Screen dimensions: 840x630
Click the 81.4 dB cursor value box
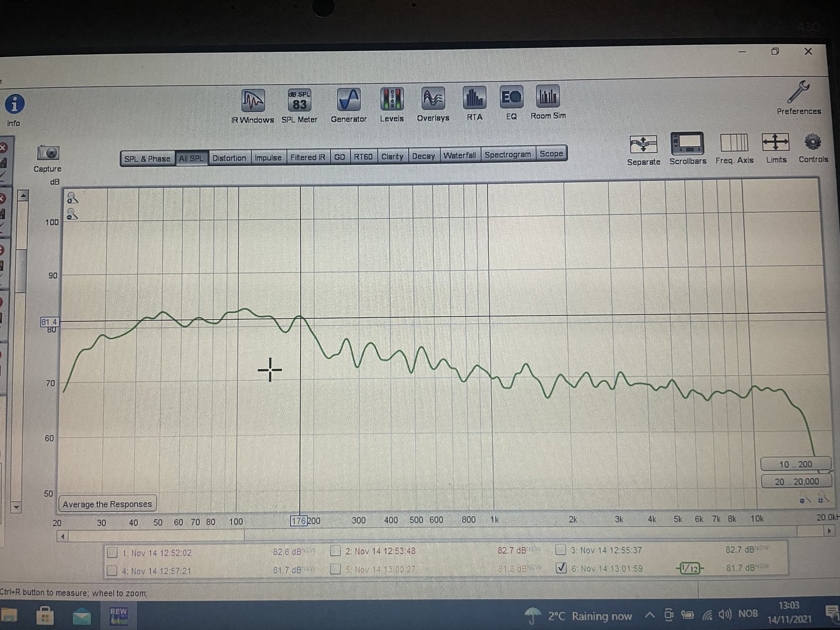click(x=49, y=322)
